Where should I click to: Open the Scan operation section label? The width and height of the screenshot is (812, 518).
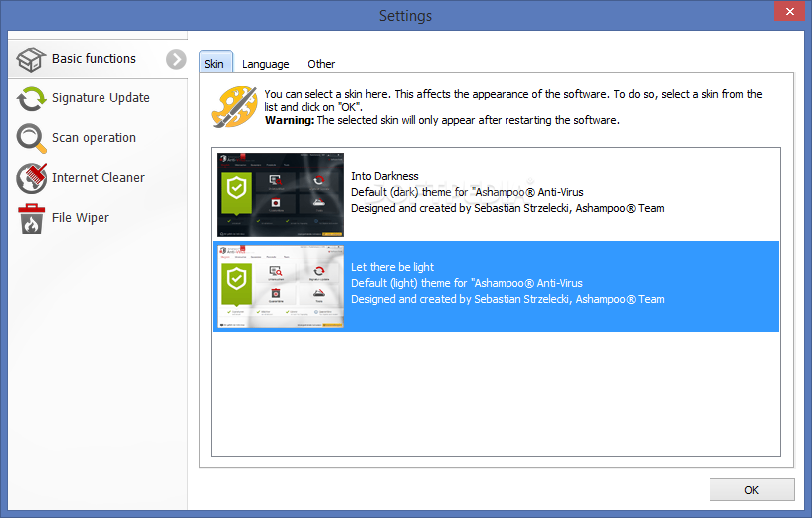pyautogui.click(x=94, y=138)
